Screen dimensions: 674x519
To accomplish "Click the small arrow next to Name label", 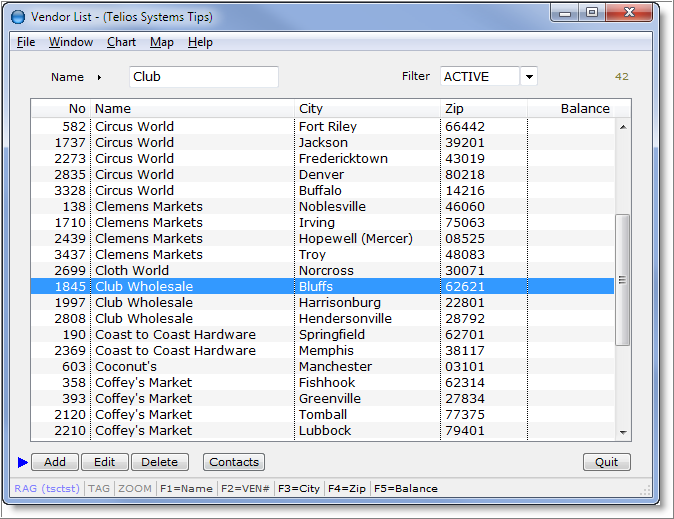I will click(100, 77).
